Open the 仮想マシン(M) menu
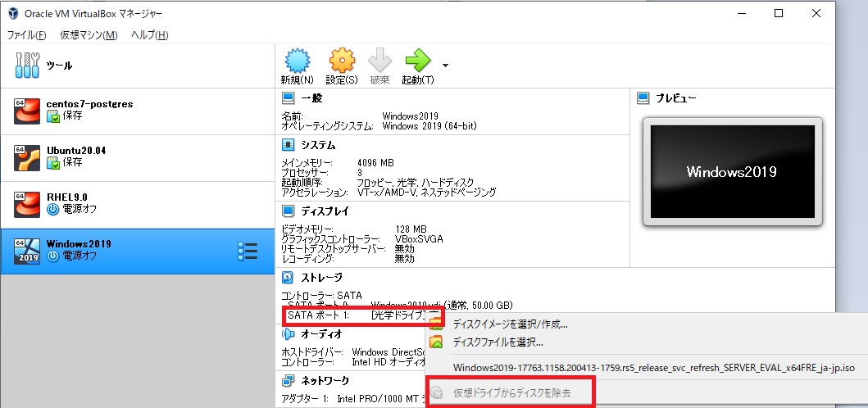 89,35
